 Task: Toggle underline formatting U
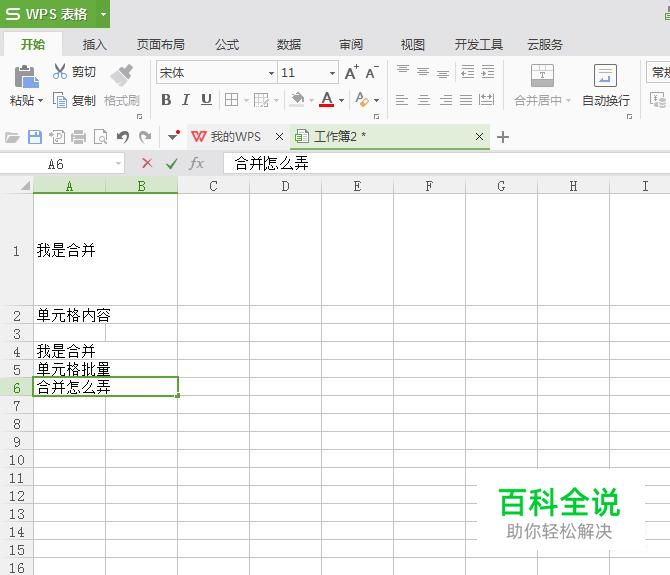[206, 100]
